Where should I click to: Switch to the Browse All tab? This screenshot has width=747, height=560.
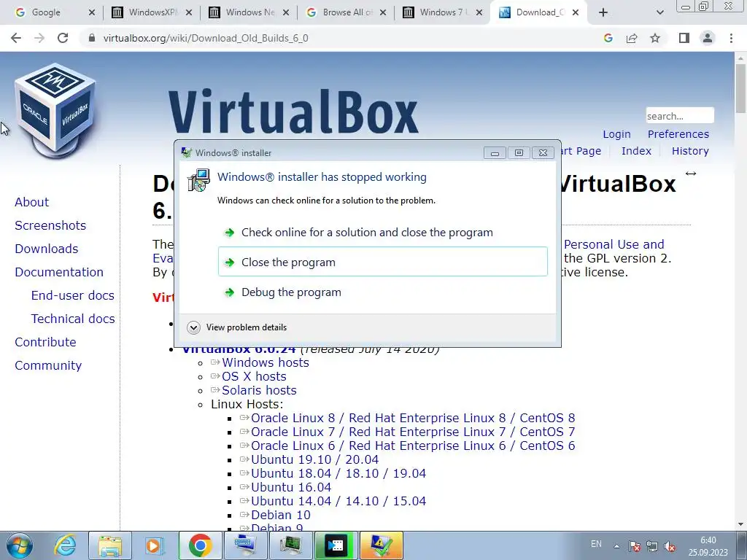347,12
